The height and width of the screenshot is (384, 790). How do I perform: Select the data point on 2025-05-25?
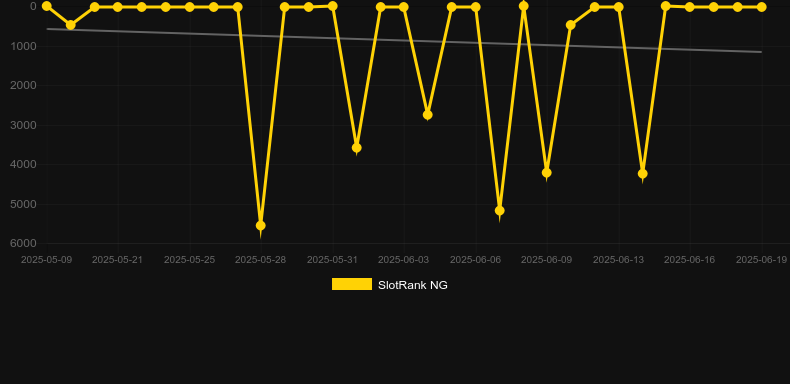click(x=189, y=7)
